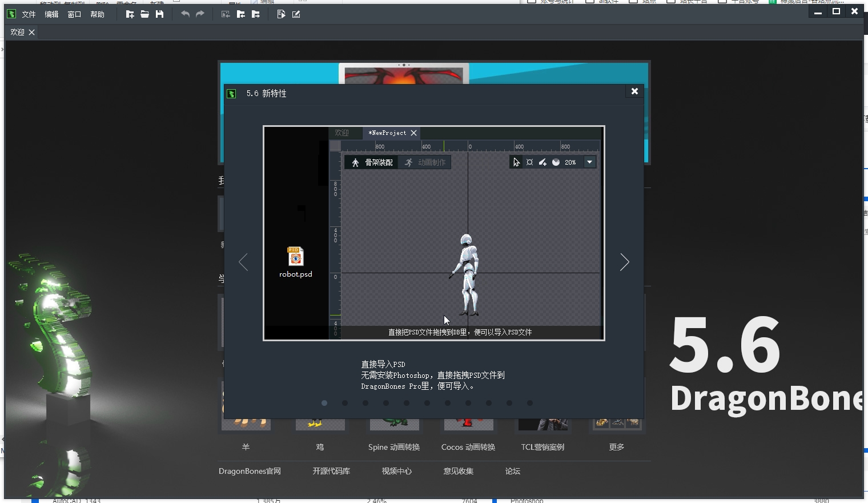This screenshot has height=503, width=868.
Task: Open the 文件 menu
Action: [x=28, y=14]
